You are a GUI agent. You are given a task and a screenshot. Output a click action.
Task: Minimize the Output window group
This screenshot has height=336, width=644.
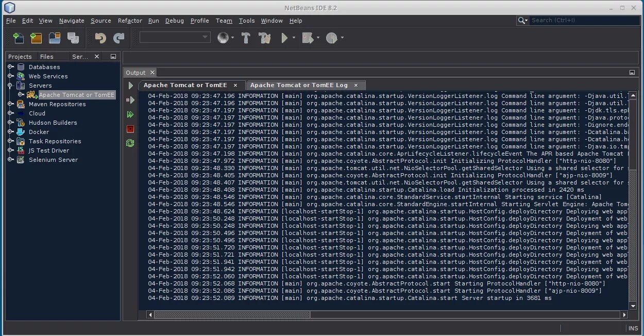(x=632, y=73)
